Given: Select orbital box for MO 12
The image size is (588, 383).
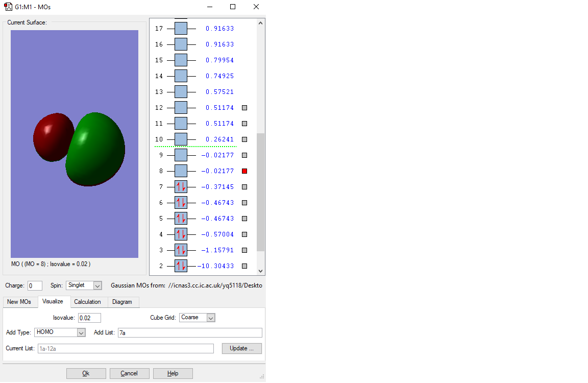Looking at the screenshot, I should 181,108.
